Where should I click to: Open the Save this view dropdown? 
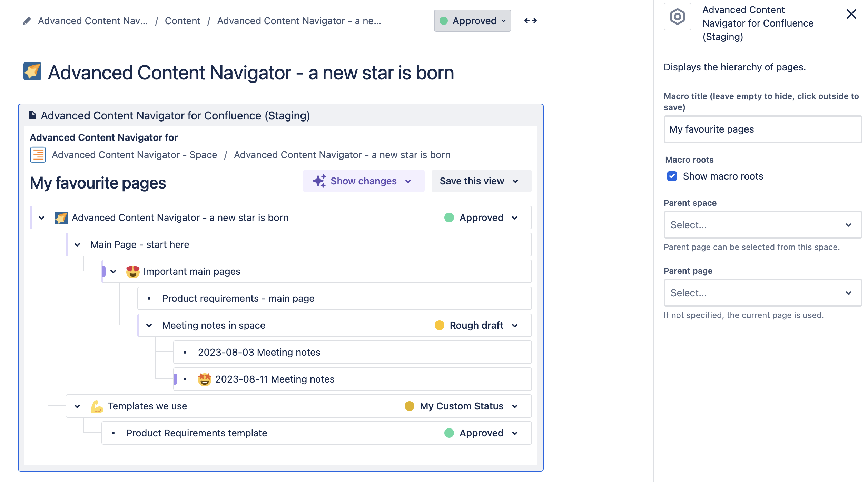(481, 181)
